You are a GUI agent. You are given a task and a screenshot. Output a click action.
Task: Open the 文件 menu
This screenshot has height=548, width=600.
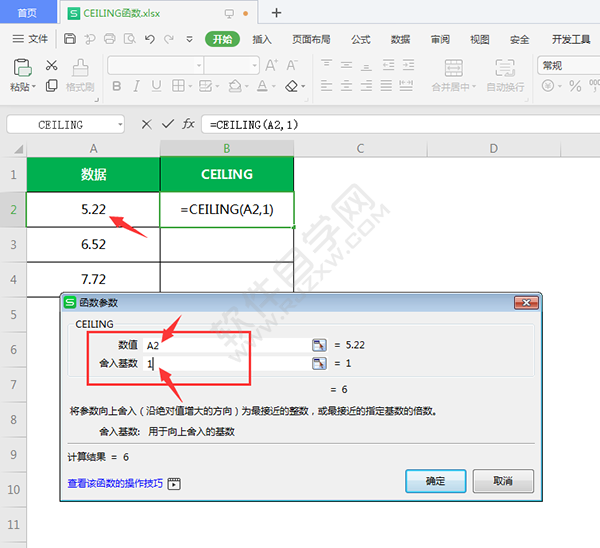[30, 39]
